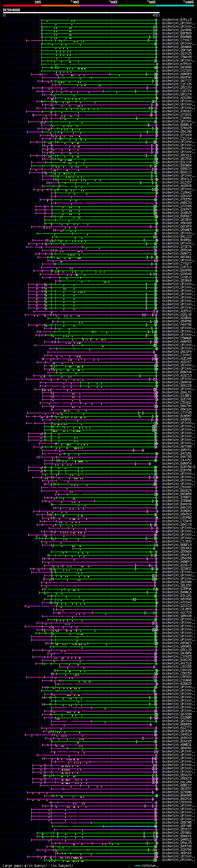Select the UniRef100_A9SNZ3 label
This screenshot has height=868, width=197.
click(x=177, y=643)
